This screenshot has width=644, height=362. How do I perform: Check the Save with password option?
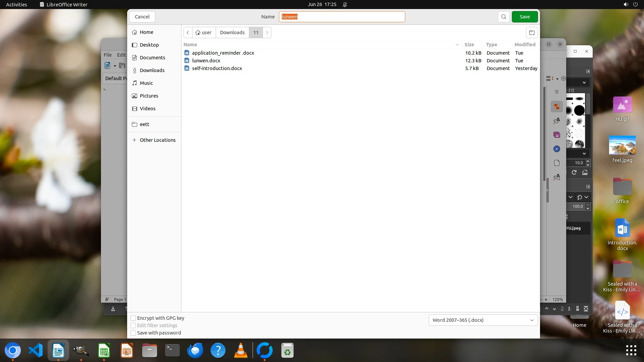(133, 333)
